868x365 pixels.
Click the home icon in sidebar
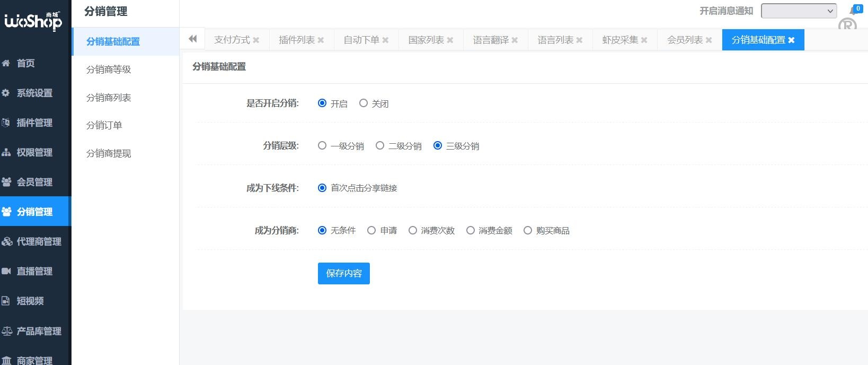[6, 63]
